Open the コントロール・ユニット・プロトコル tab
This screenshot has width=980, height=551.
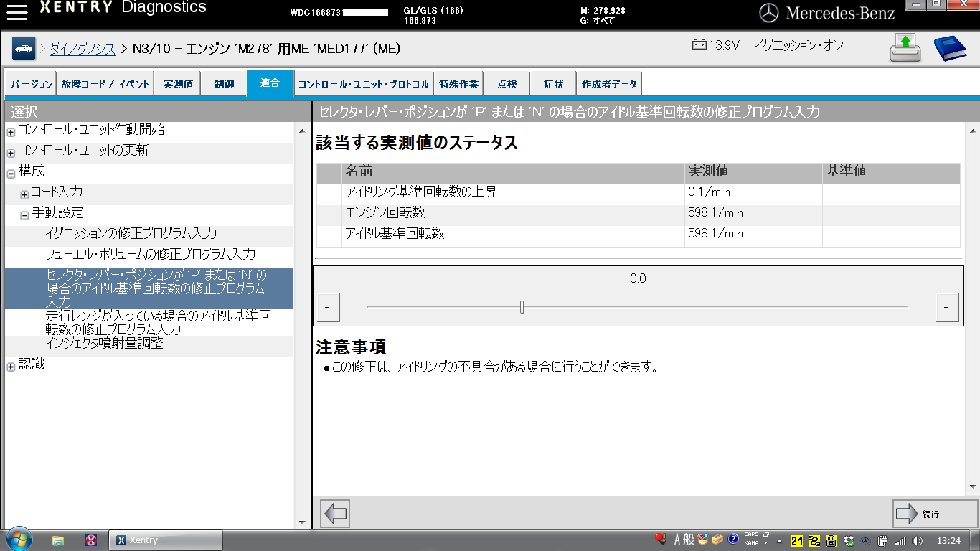[x=364, y=84]
